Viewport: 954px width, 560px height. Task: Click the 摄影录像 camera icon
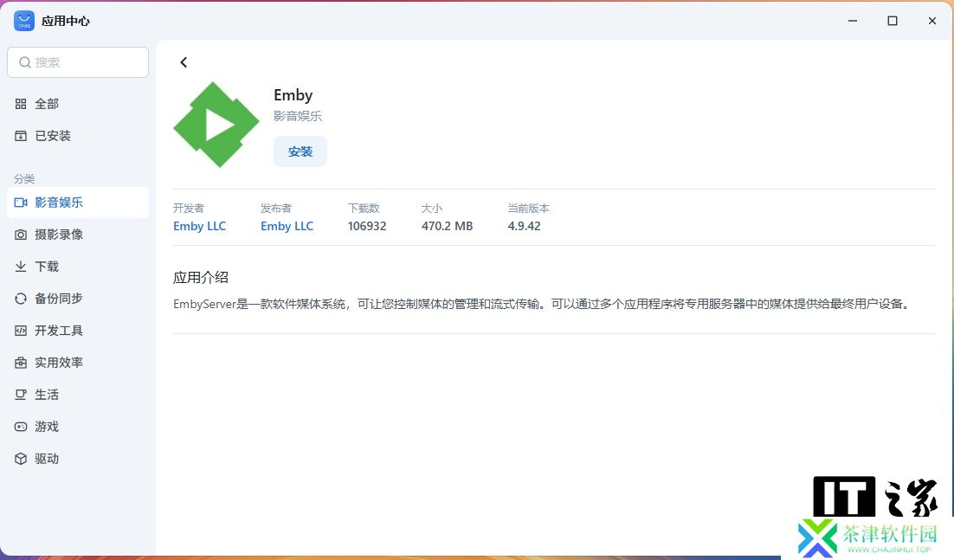(21, 235)
